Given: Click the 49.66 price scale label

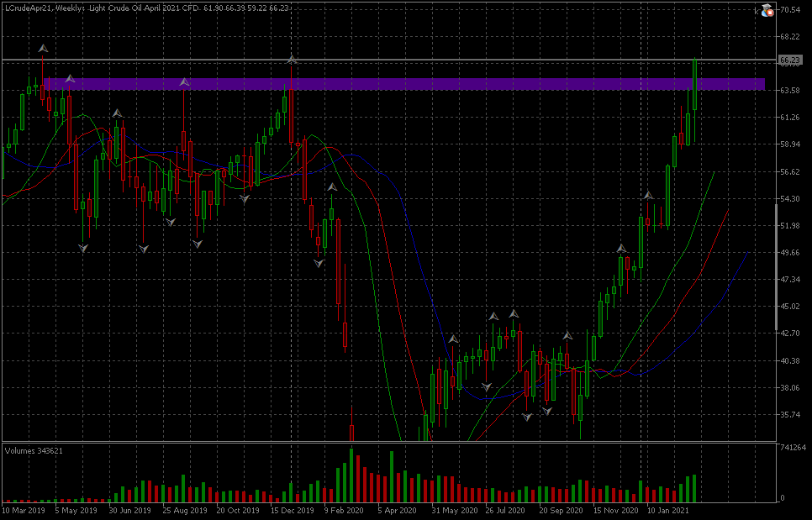Looking at the screenshot, I should (x=790, y=253).
